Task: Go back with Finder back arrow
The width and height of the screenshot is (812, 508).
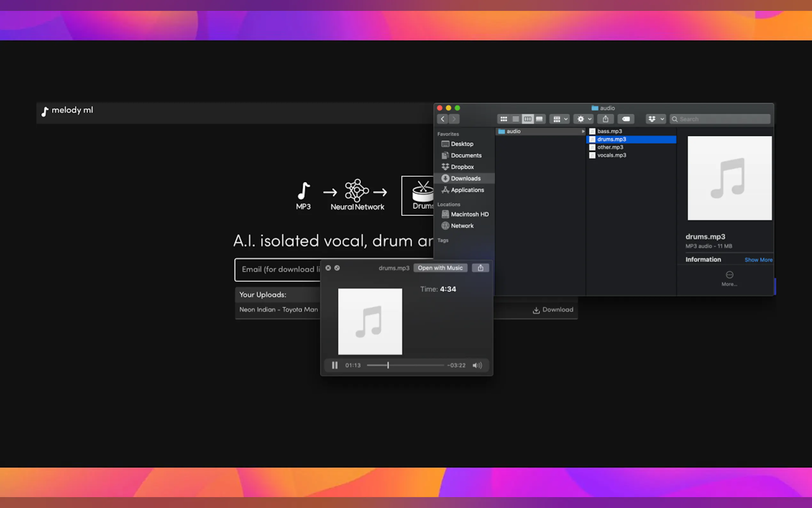Action: 442,119
